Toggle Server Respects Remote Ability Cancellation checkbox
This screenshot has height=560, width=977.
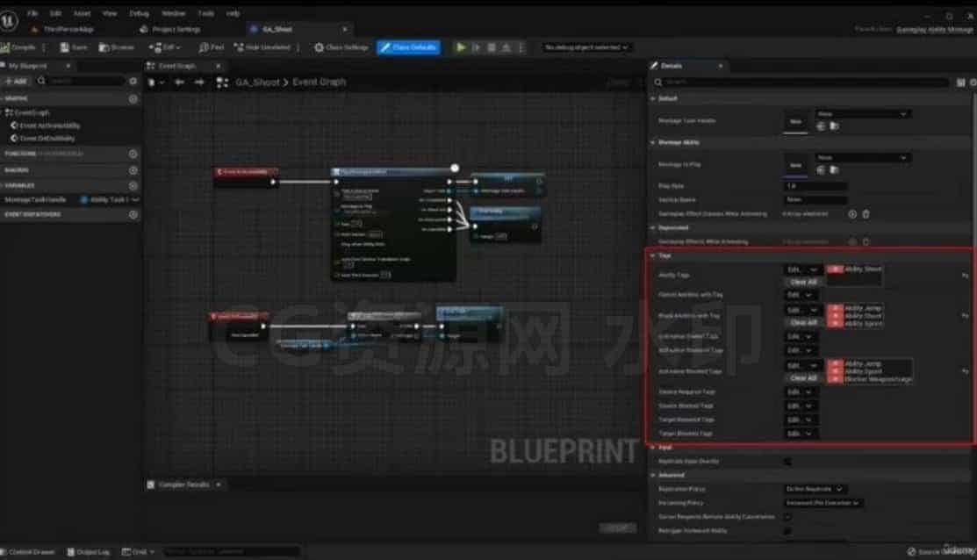pos(787,517)
